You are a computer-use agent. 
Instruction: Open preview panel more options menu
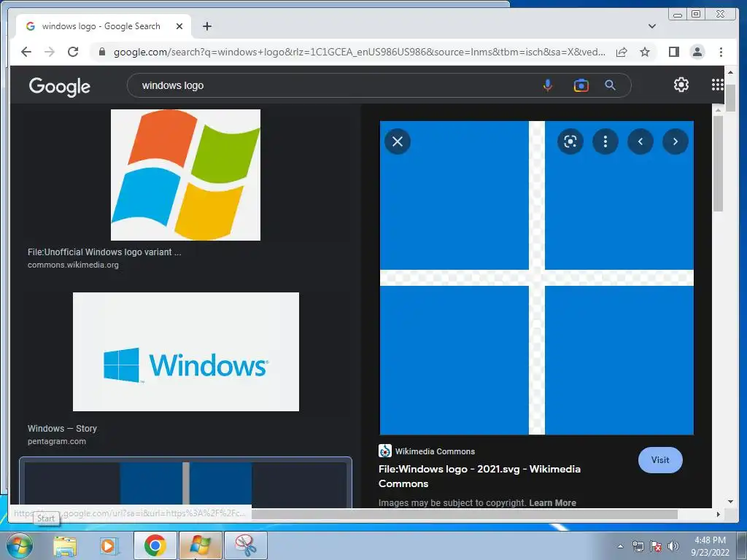point(605,141)
